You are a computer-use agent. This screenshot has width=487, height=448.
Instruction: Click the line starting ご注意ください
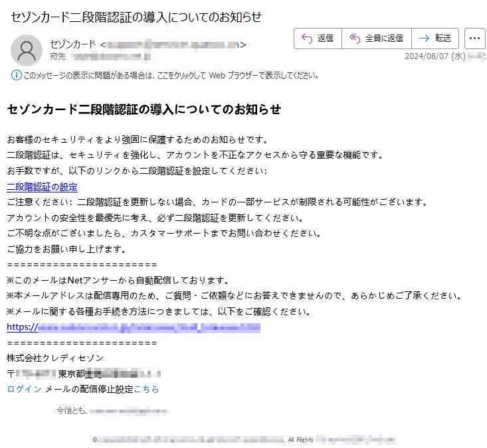tap(218, 202)
